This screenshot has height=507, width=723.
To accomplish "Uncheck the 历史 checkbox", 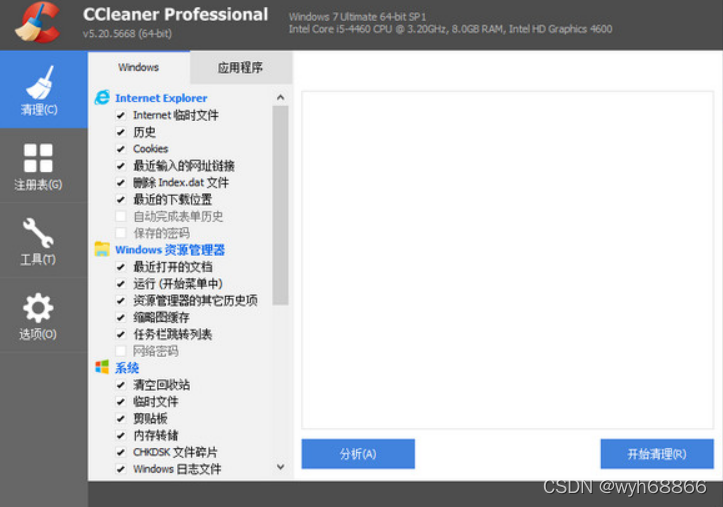I will point(121,132).
